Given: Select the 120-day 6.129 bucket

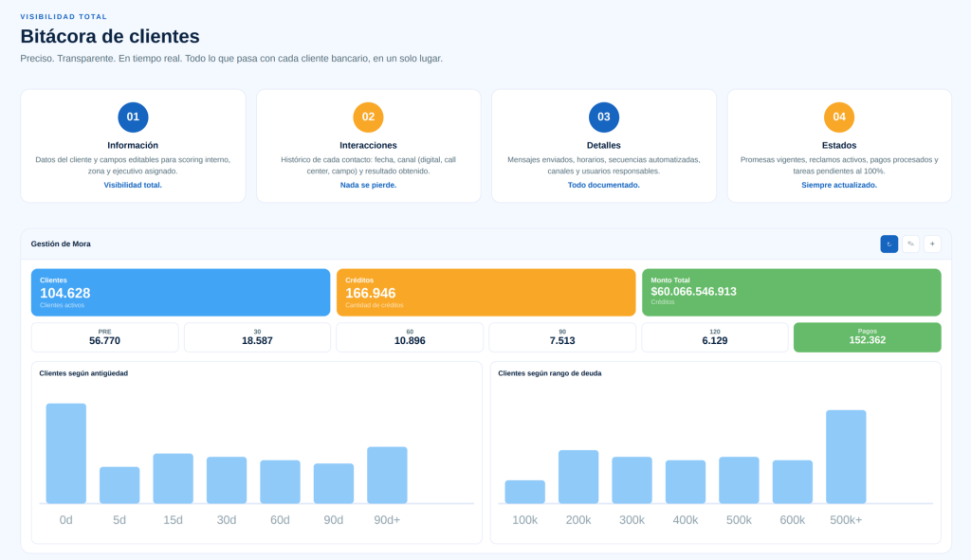Looking at the screenshot, I should click(715, 337).
